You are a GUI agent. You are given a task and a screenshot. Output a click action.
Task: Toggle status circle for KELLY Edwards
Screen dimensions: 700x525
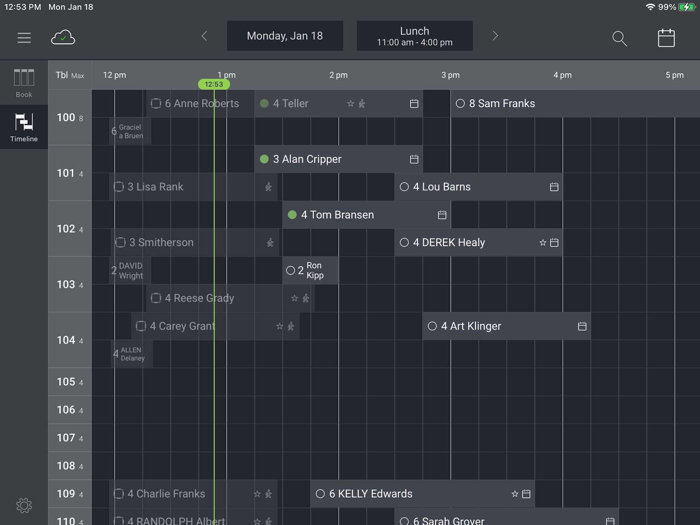click(x=320, y=494)
